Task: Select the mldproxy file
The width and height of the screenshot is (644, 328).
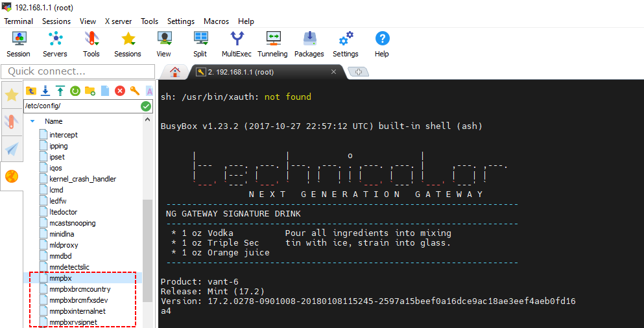Action: pos(64,245)
